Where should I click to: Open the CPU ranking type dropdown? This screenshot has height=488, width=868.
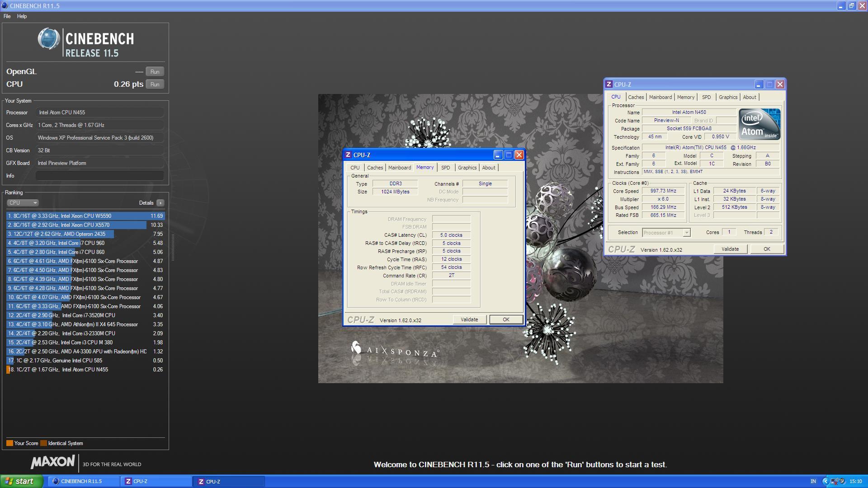pyautogui.click(x=23, y=203)
